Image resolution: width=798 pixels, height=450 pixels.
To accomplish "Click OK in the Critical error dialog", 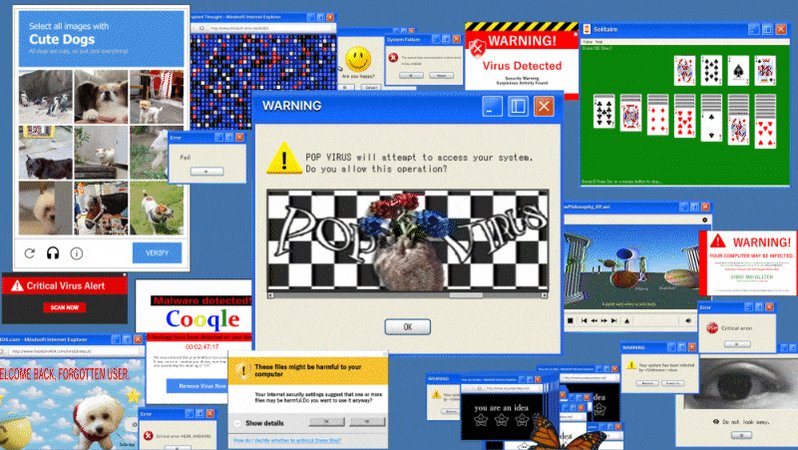I will pos(737,344).
